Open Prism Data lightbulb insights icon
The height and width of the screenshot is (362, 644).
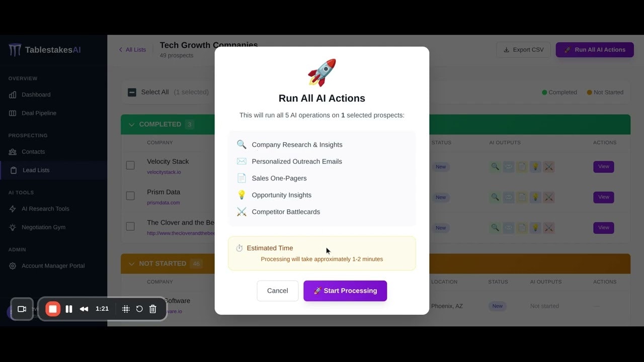pos(535,198)
